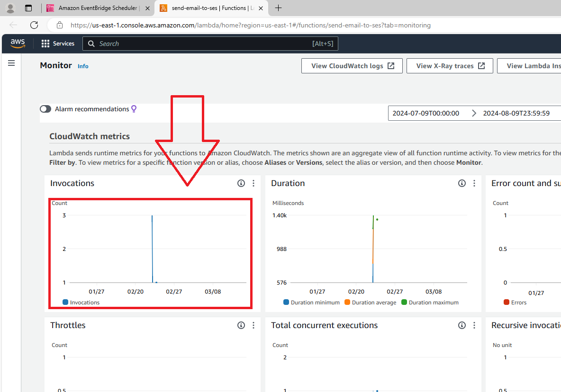561x392 pixels.
Task: Click View CloudWatch logs button
Action: pos(352,66)
